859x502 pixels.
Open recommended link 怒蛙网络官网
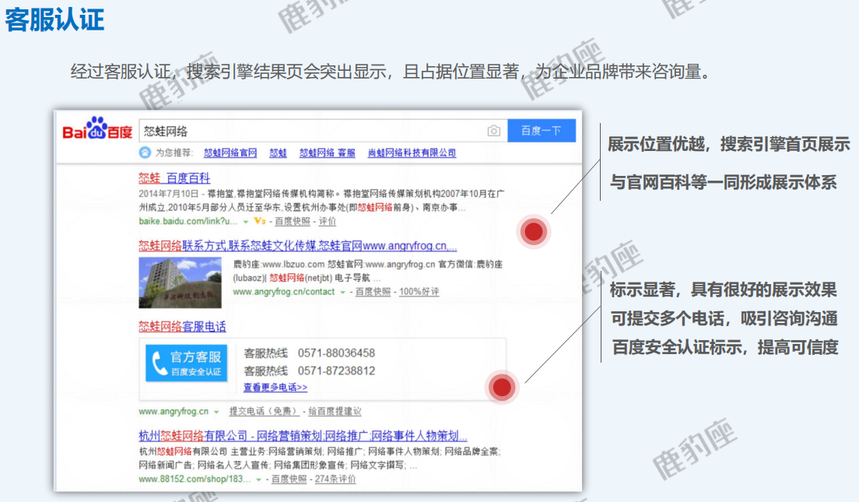click(230, 153)
